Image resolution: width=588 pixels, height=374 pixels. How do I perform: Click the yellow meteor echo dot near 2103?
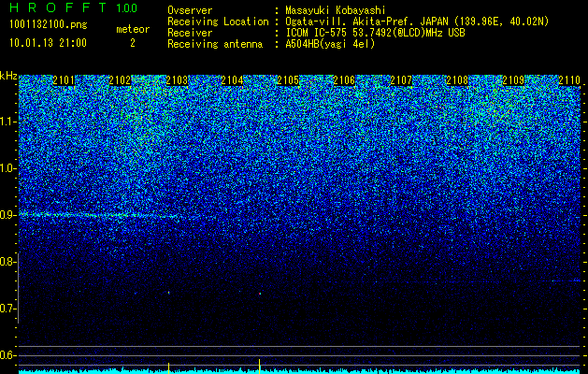click(169, 293)
